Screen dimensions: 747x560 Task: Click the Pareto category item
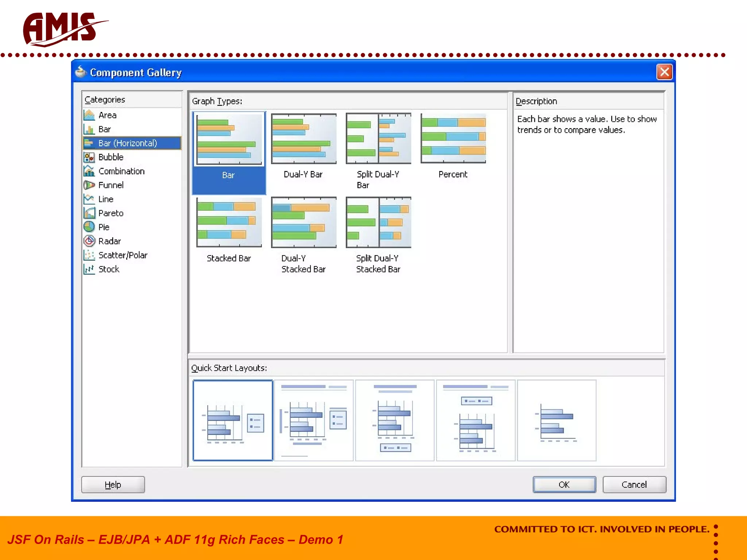(x=111, y=213)
